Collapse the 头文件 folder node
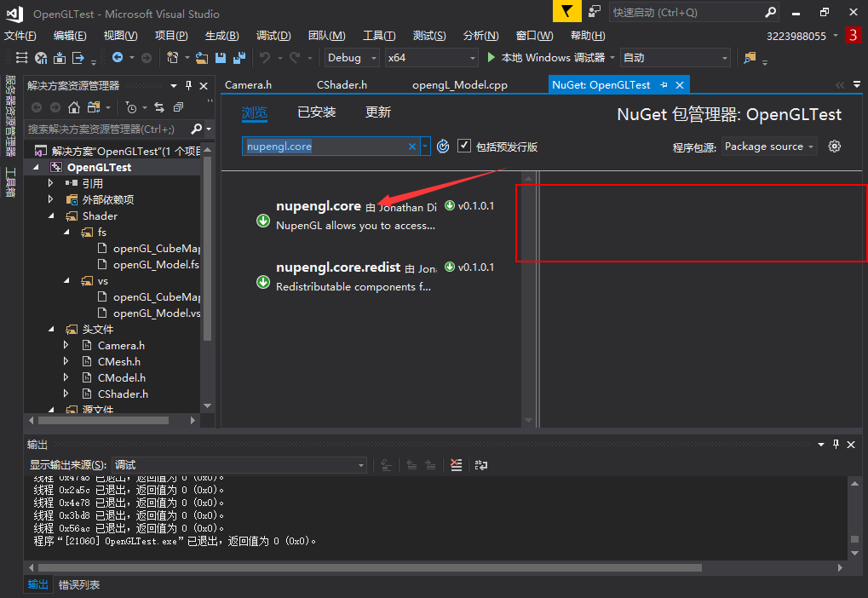Viewport: 868px width, 598px height. pyautogui.click(x=51, y=329)
